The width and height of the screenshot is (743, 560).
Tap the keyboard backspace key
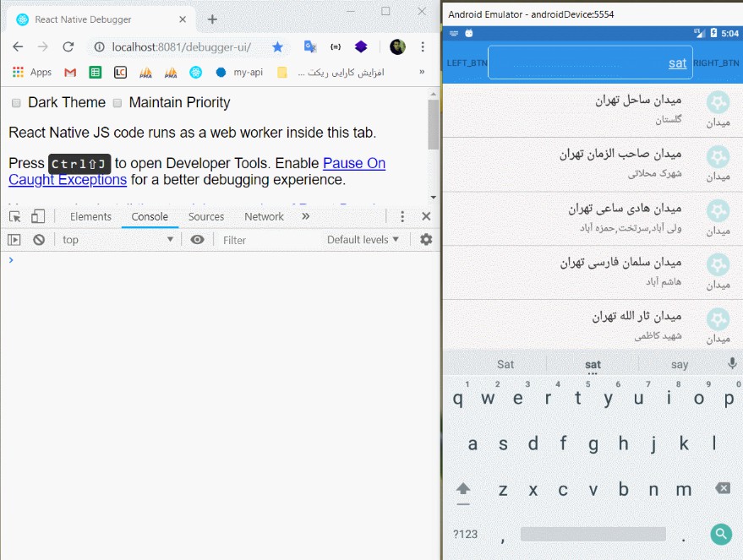point(723,488)
